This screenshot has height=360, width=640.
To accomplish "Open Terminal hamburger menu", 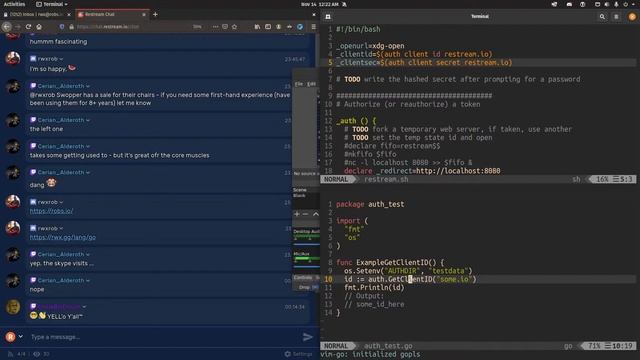I will point(616,17).
